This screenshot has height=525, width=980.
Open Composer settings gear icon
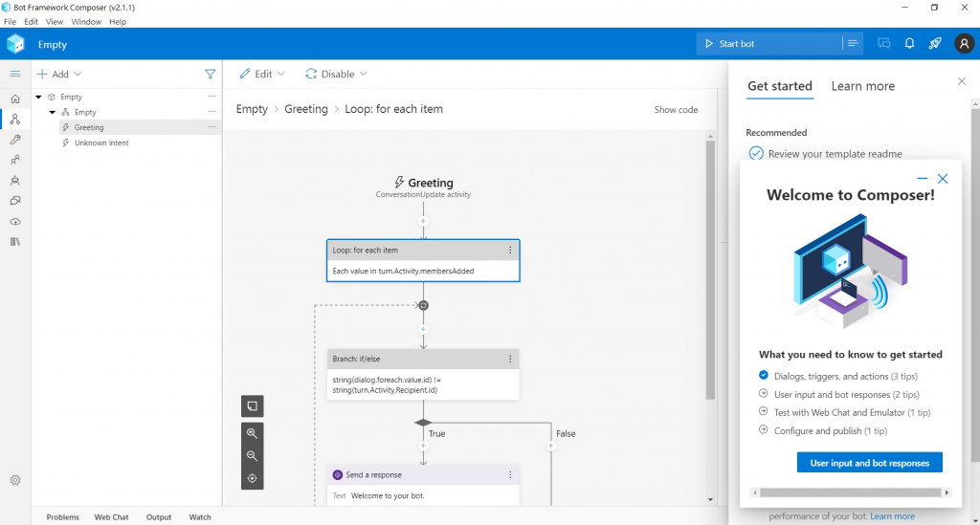point(15,480)
